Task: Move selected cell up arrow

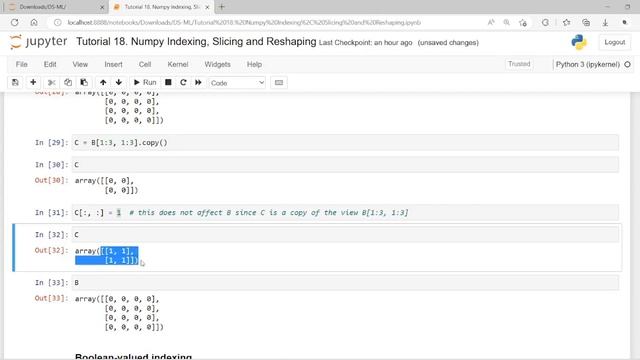Action: tap(103, 82)
